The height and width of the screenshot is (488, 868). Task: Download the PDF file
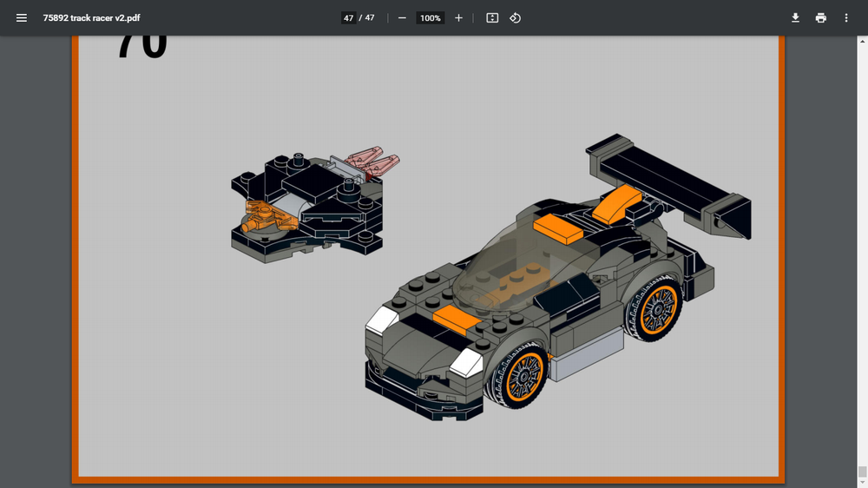point(795,17)
